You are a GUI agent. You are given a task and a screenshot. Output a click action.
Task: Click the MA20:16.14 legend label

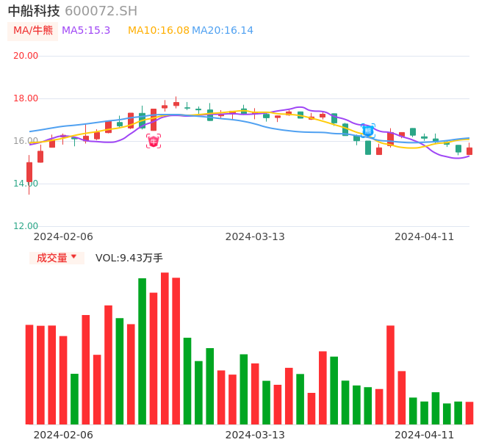click(x=223, y=31)
